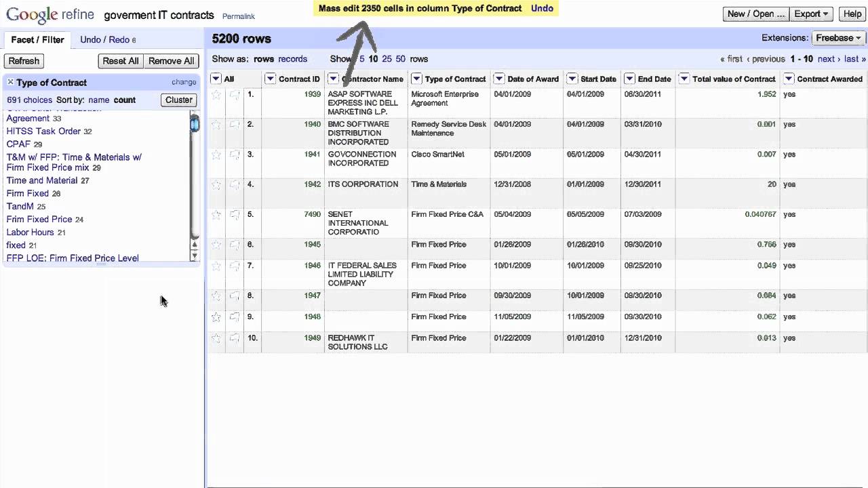The image size is (868, 488).
Task: Select the Firm Fixed facet choice
Action: pyautogui.click(x=28, y=193)
